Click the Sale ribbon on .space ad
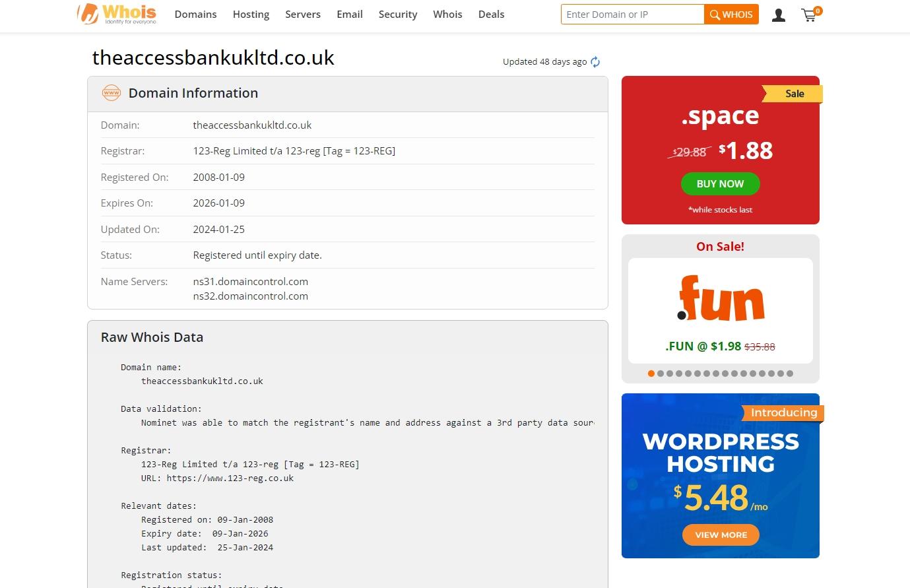Viewport: 910px width, 588px height. [x=794, y=94]
